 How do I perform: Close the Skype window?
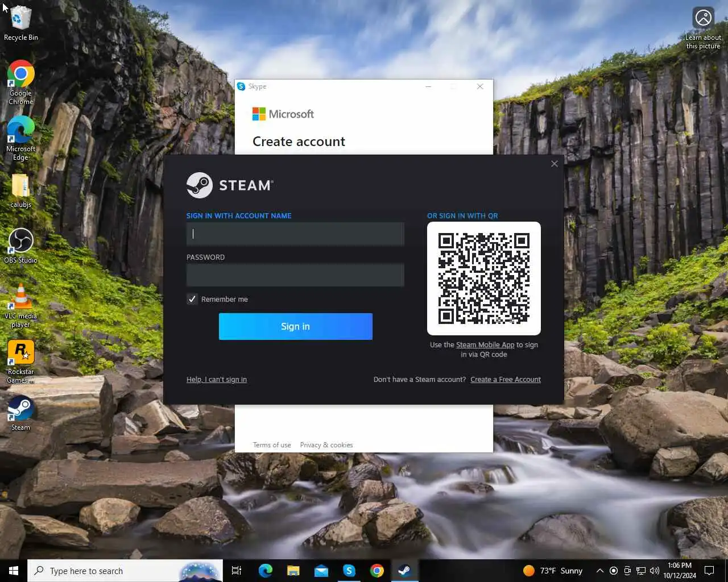(480, 86)
